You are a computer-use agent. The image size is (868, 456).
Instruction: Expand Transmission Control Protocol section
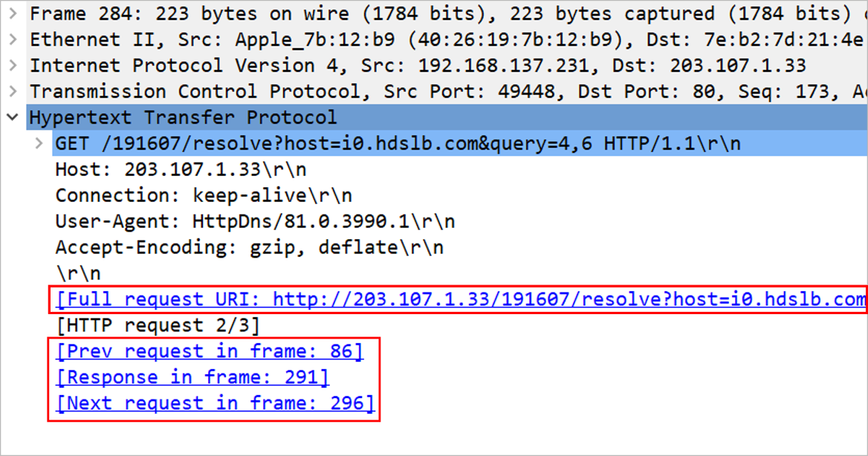tap(13, 91)
